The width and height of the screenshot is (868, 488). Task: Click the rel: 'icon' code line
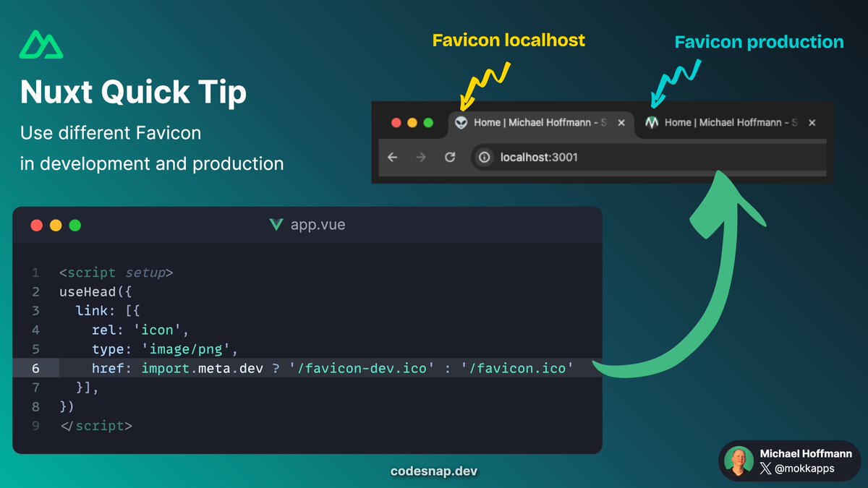point(140,330)
